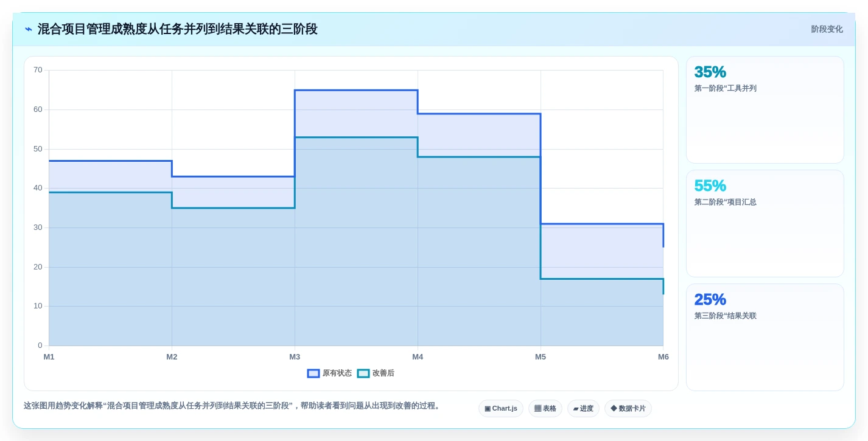
Task: Select the 数据卡片 tag chip
Action: coord(628,409)
